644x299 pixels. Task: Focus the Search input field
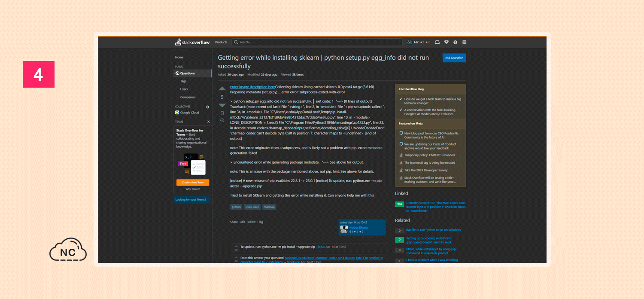click(317, 42)
